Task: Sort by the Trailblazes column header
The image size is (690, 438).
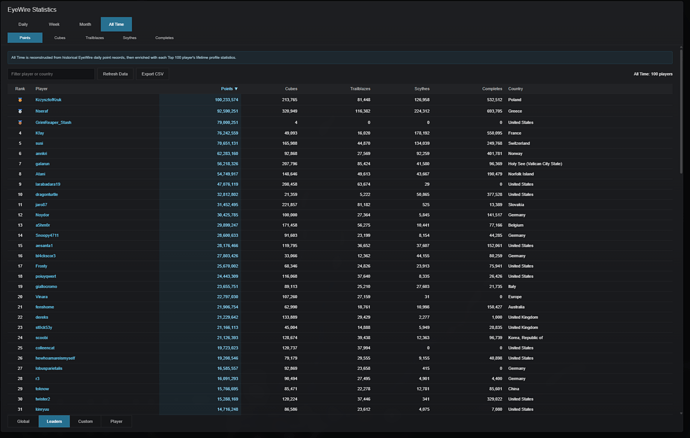Action: pos(360,89)
